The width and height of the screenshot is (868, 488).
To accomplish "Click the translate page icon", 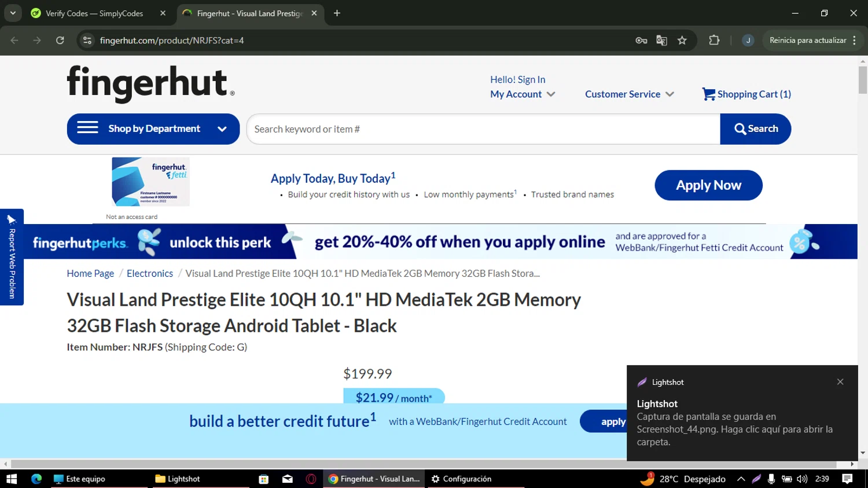I will click(661, 41).
